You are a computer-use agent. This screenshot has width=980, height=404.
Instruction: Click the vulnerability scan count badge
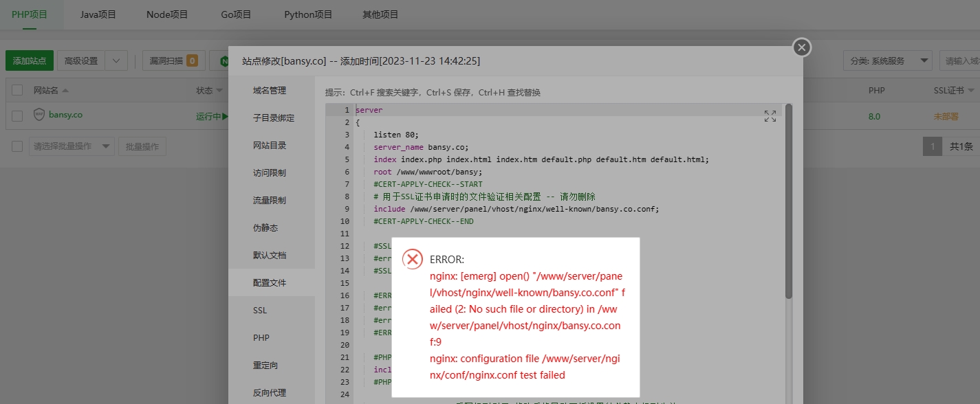click(192, 61)
